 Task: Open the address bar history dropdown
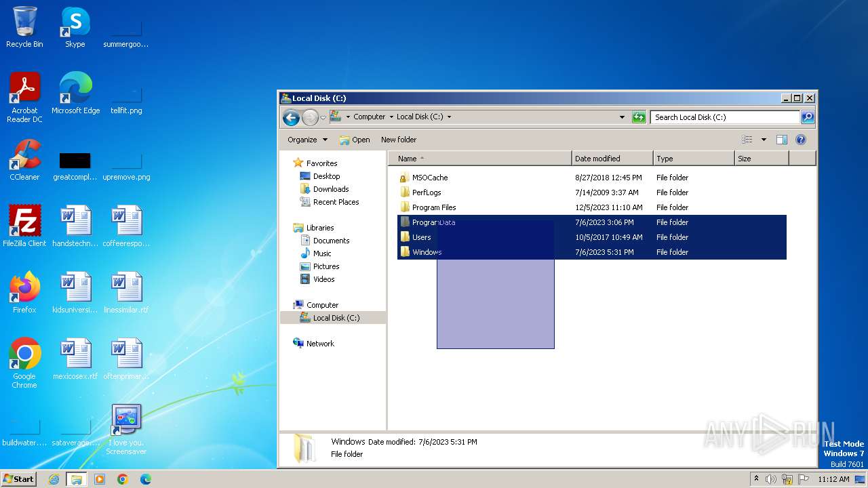point(623,117)
